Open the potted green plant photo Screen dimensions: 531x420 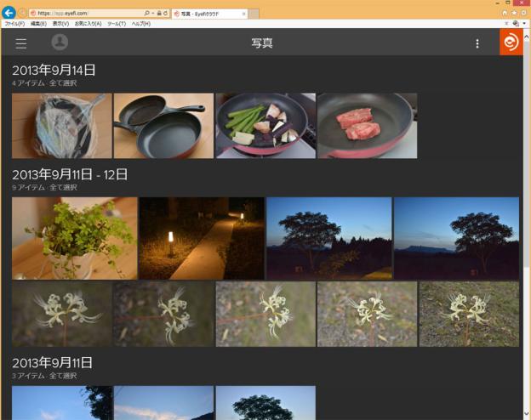click(74, 239)
